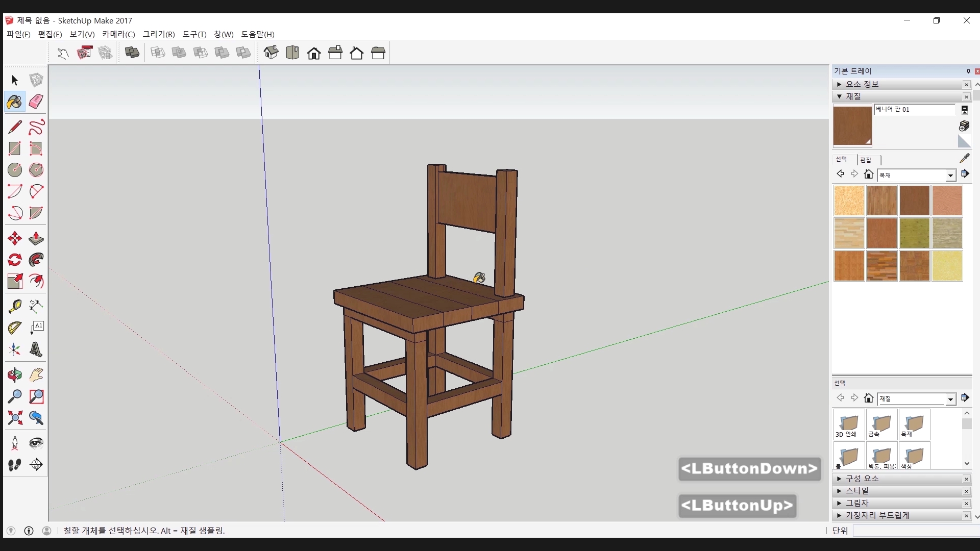Screen dimensions: 980x551
Task: Switch to Front view house icon
Action: (314, 53)
